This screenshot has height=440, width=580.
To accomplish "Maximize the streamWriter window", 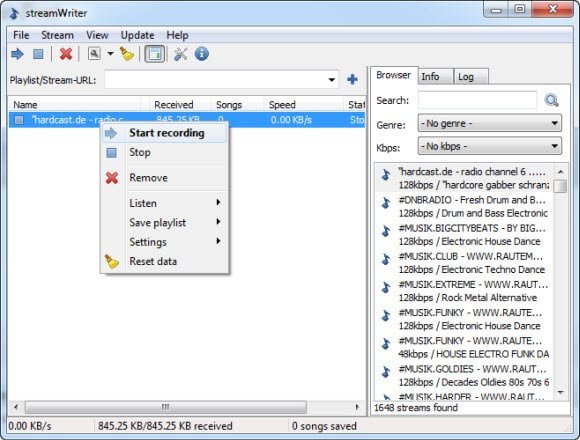I will 520,9.
